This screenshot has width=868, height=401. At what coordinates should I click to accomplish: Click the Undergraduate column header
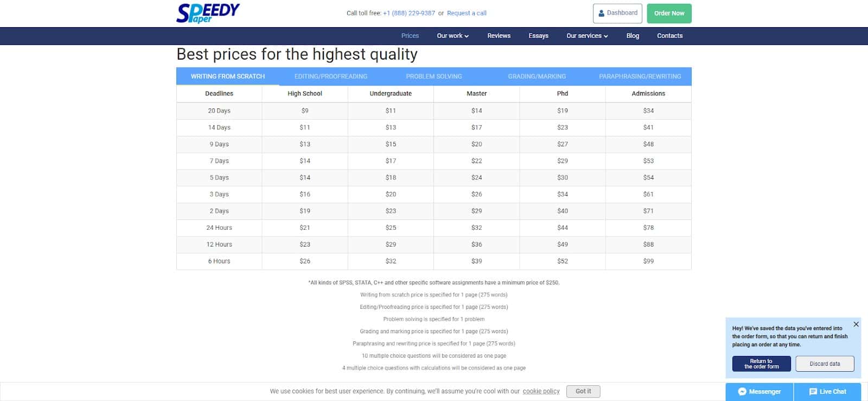coord(391,94)
